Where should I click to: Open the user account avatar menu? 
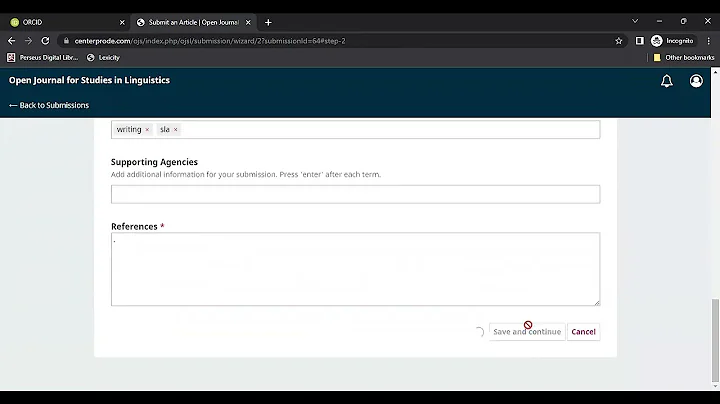[696, 81]
